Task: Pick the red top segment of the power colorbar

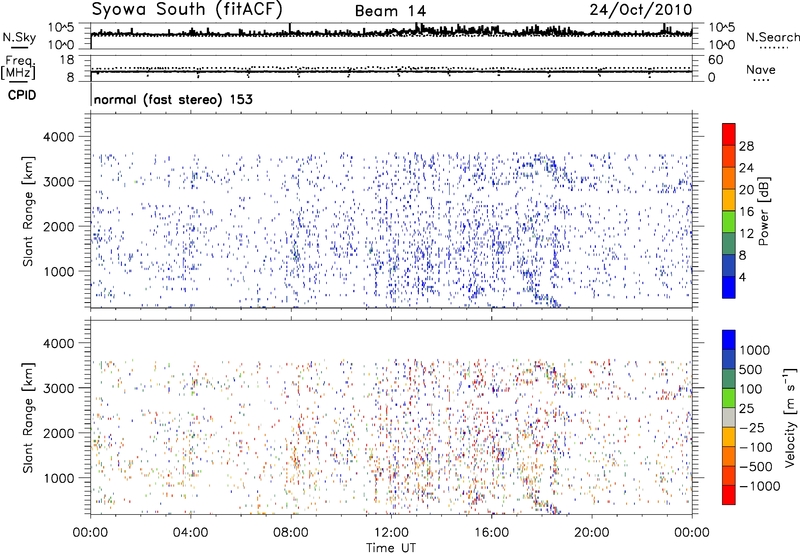Action: pos(729,134)
